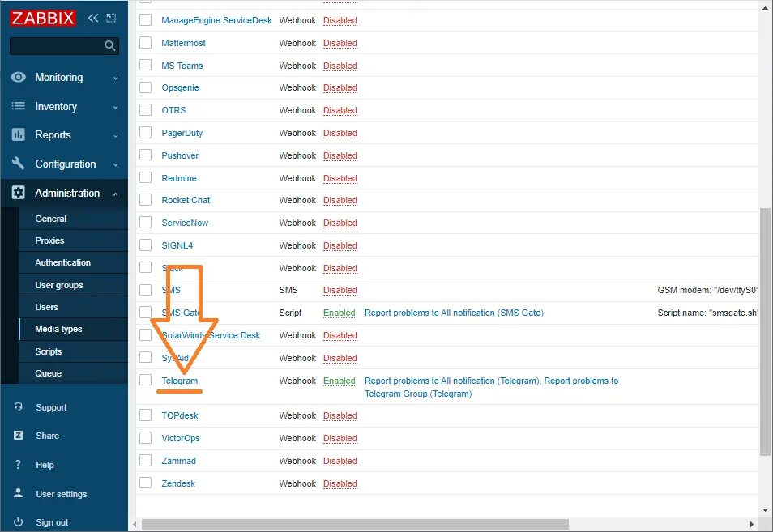The image size is (773, 532).
Task: Open the ServiceNow media type link
Action: pyautogui.click(x=185, y=223)
